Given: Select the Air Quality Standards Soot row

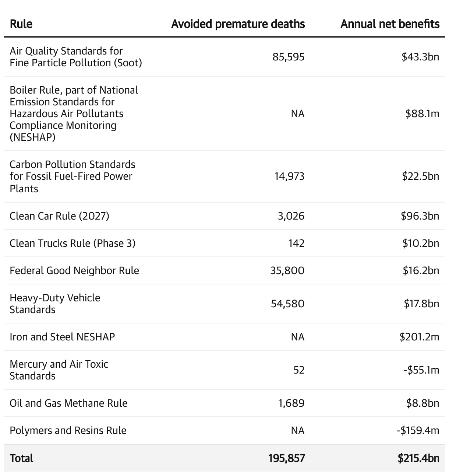Looking at the screenshot, I should (x=224, y=57).
